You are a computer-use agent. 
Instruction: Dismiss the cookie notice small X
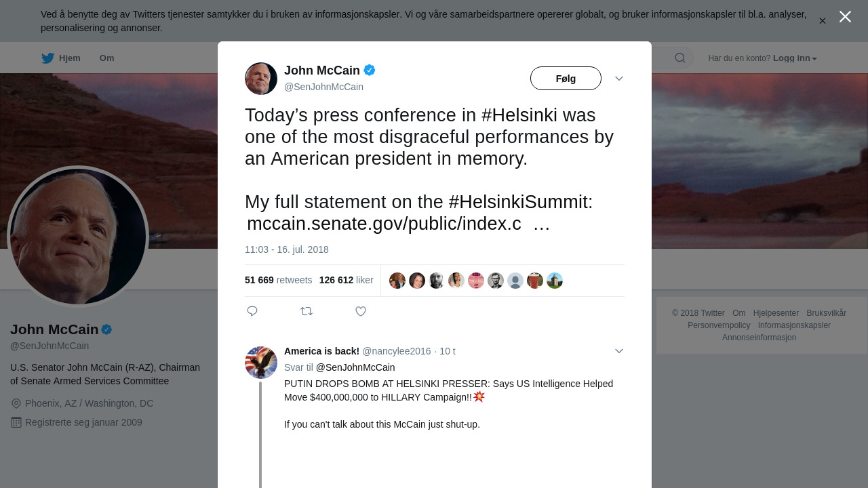point(822,21)
